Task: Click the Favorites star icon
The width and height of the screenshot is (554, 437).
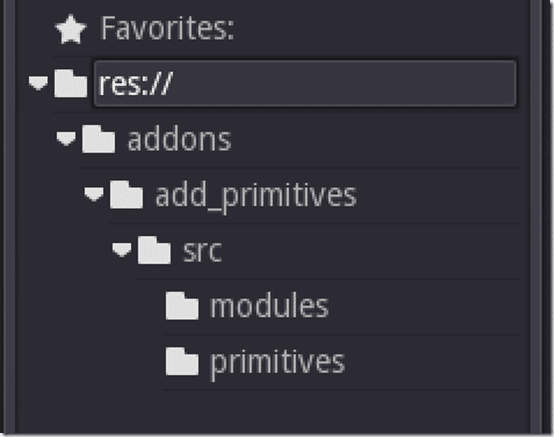Action: pos(71,29)
